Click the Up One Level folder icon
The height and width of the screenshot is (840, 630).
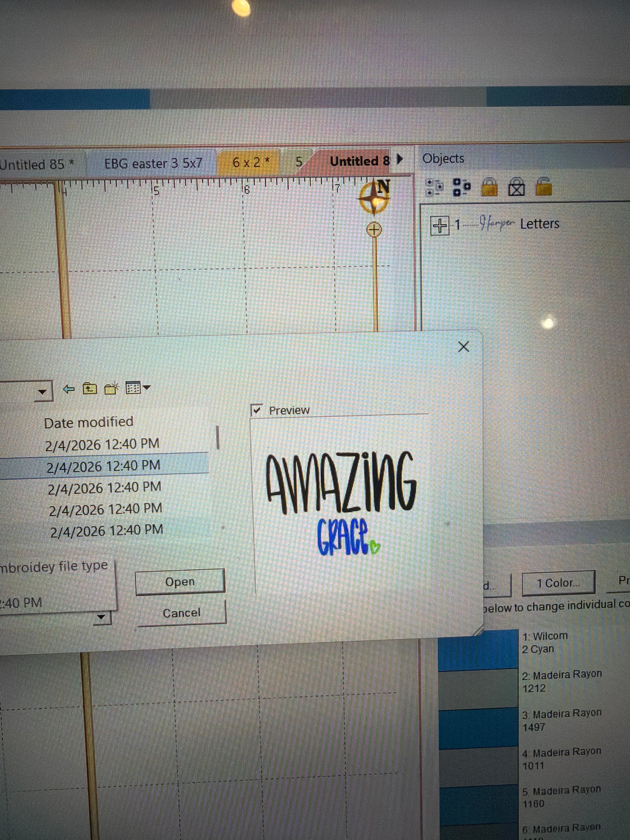click(x=90, y=388)
